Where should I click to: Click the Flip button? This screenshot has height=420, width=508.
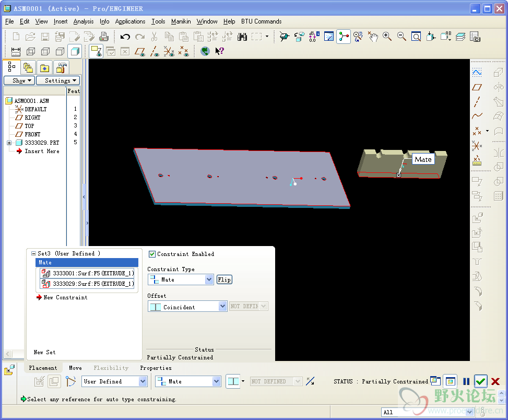tap(224, 279)
